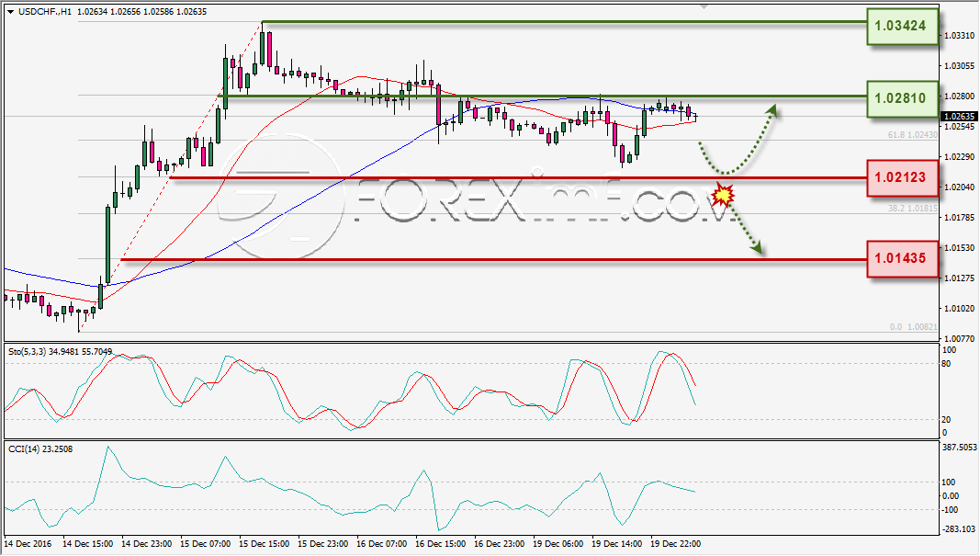Click the 14 Dec 15:00 time label
The width and height of the screenshot is (980, 556).
coord(88,544)
